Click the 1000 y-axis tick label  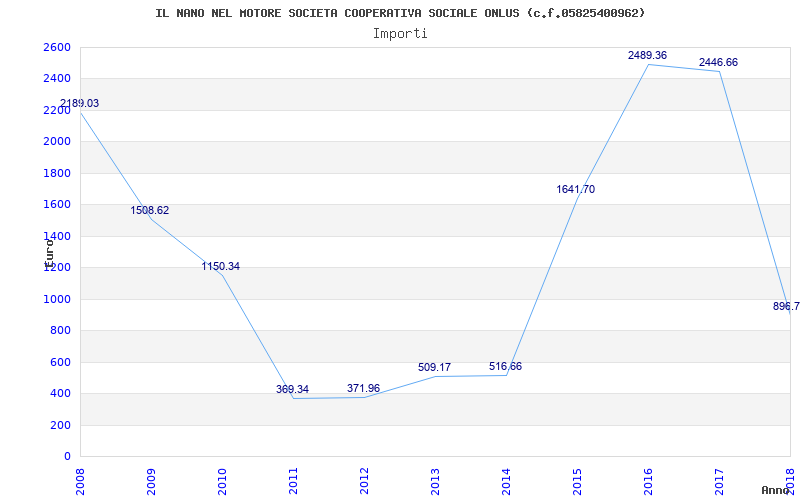[x=58, y=299]
